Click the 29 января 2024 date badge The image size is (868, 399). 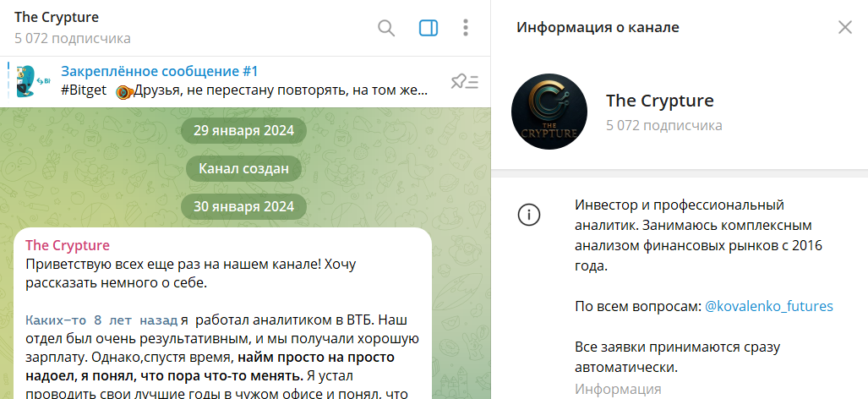[x=243, y=130]
